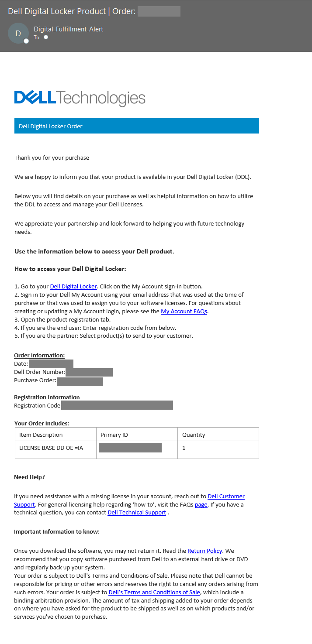Image resolution: width=312 pixels, height=644 pixels.
Task: Open the FAQs page hyperlink
Action: [201, 504]
